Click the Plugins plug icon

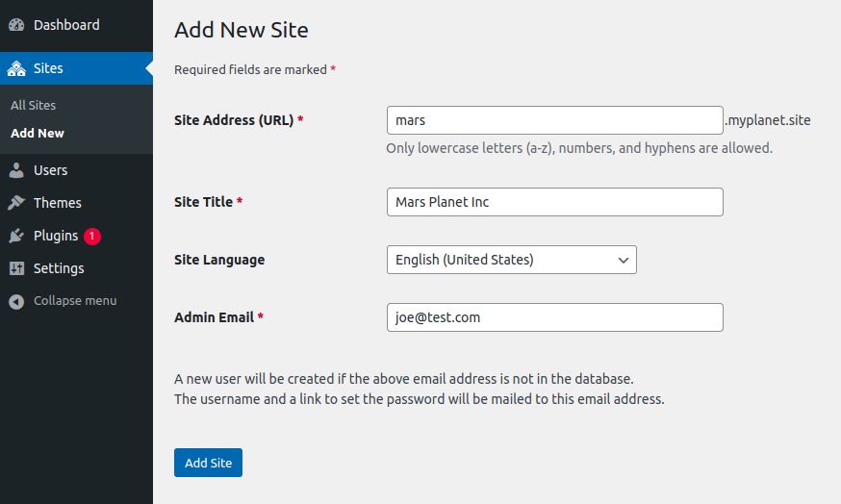point(16,236)
